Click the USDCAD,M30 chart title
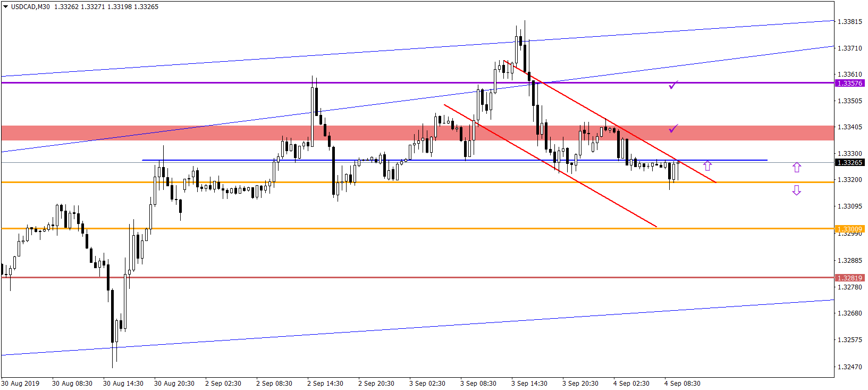Screen dimensions: 868x390 (30, 7)
